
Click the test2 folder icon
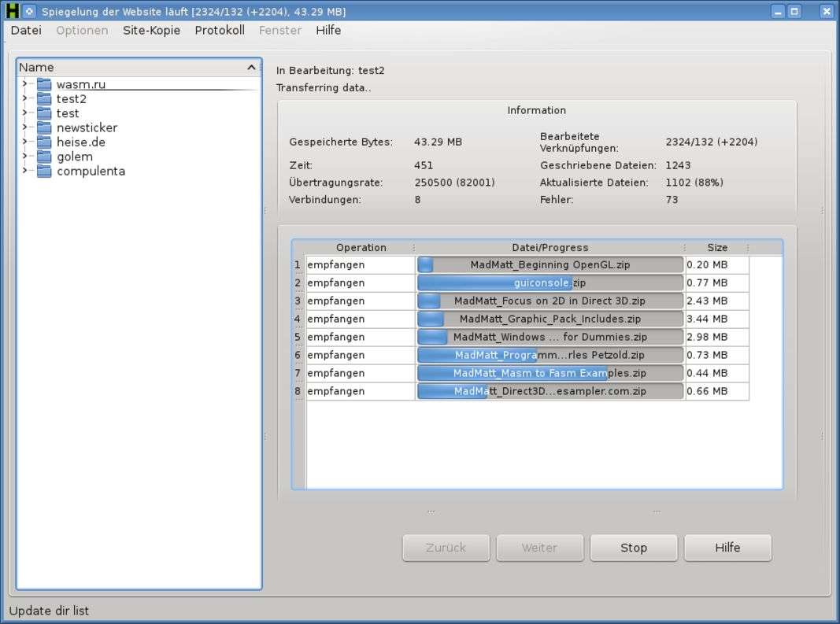click(x=44, y=99)
